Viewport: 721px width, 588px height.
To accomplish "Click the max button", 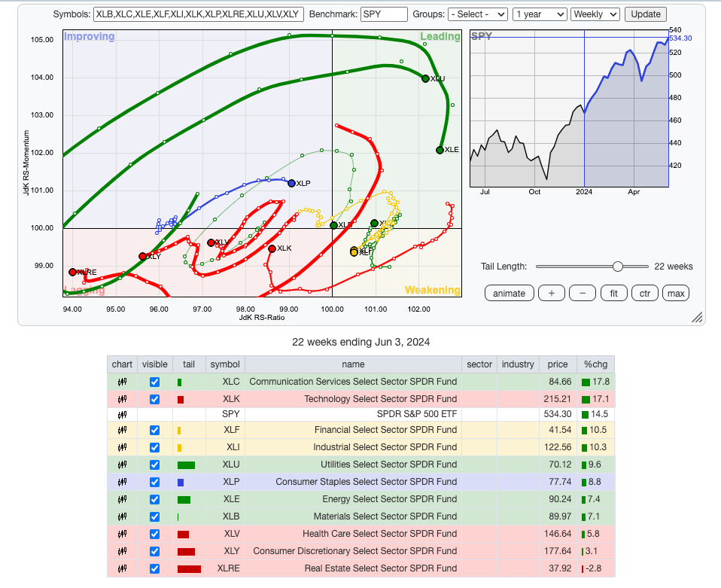I will 676,294.
